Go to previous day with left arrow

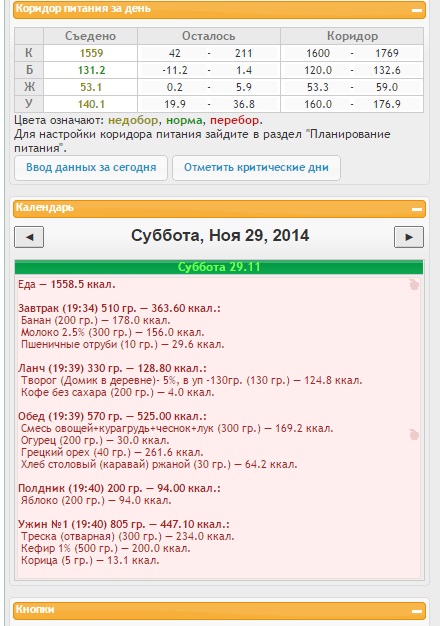pyautogui.click(x=29, y=237)
